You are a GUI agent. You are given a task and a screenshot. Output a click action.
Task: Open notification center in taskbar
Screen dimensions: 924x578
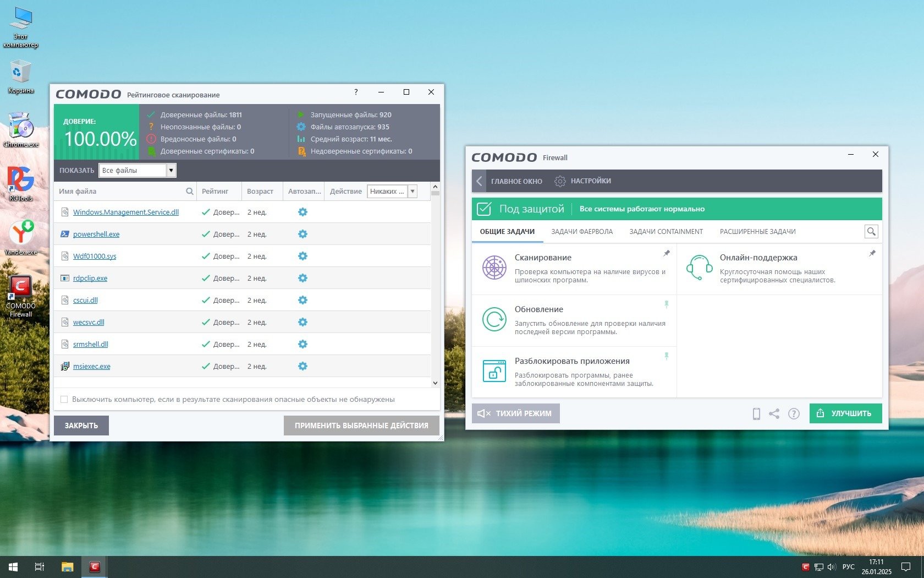point(906,567)
